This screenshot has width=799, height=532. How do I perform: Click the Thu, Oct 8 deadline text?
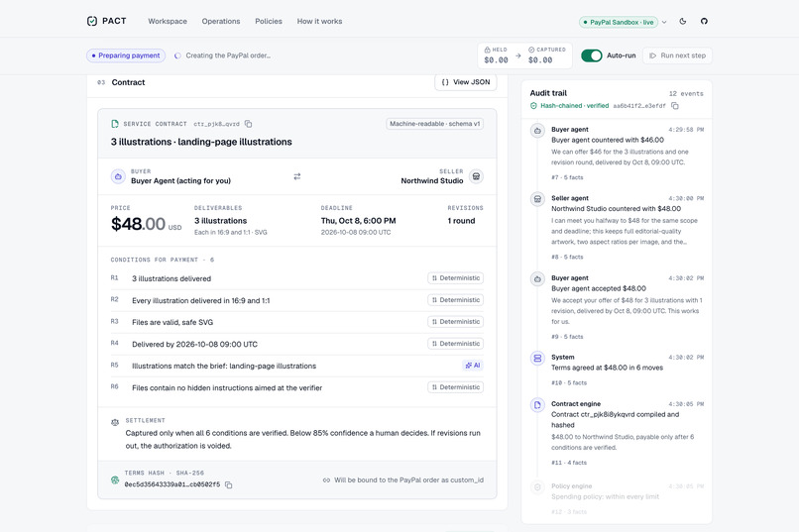click(358, 221)
